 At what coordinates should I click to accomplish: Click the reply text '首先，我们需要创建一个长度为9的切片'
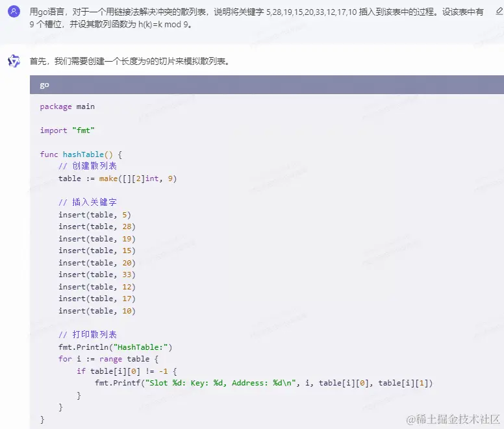click(129, 61)
